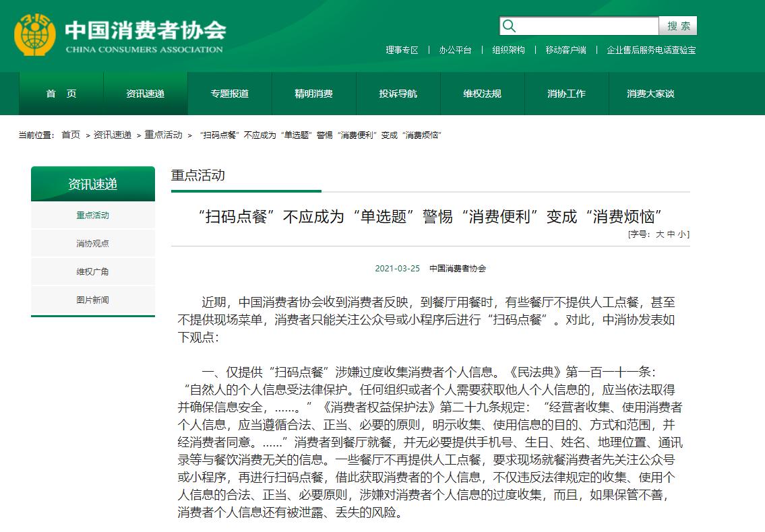
Task: Select 消协工作 in main navigation
Action: tap(566, 94)
